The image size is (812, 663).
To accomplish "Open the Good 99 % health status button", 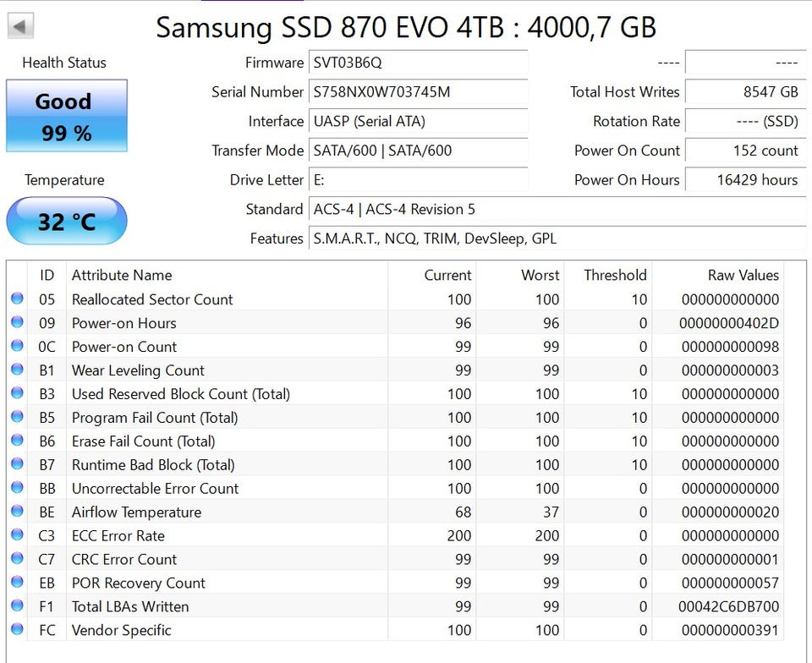I will click(66, 116).
